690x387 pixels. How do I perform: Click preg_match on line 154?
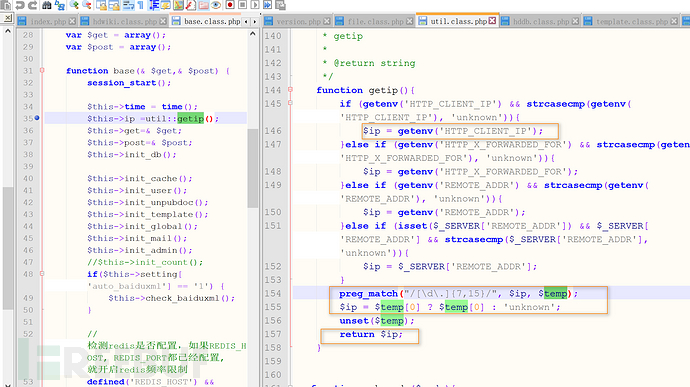click(368, 293)
